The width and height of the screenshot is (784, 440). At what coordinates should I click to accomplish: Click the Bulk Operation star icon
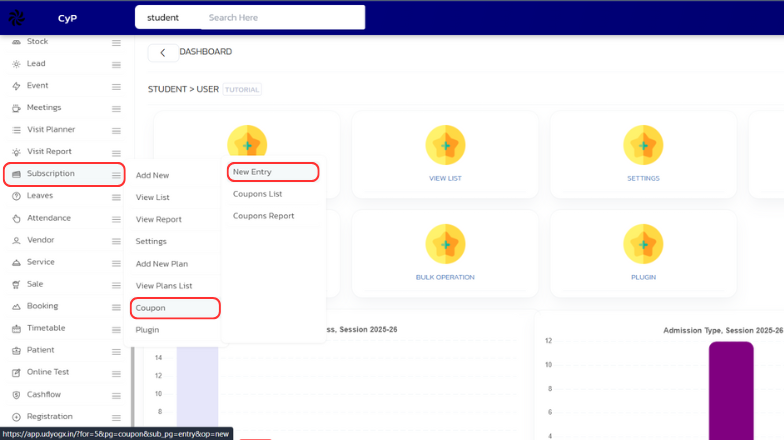point(444,244)
